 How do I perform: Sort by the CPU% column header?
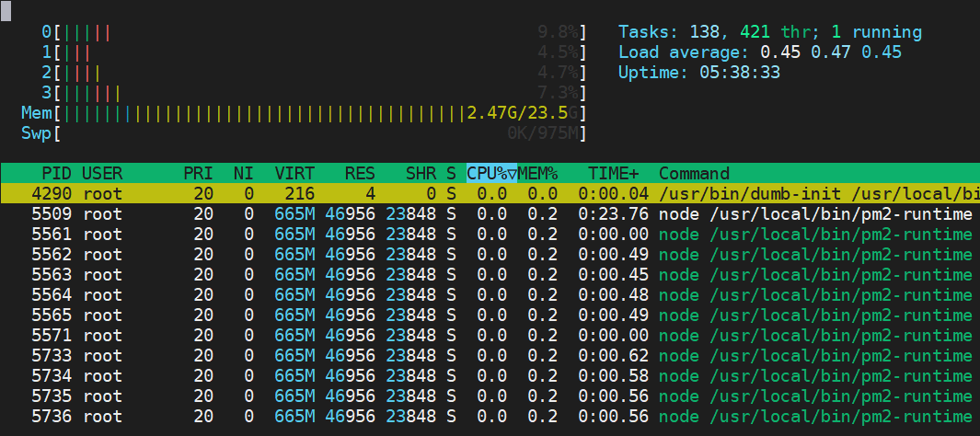[x=491, y=173]
